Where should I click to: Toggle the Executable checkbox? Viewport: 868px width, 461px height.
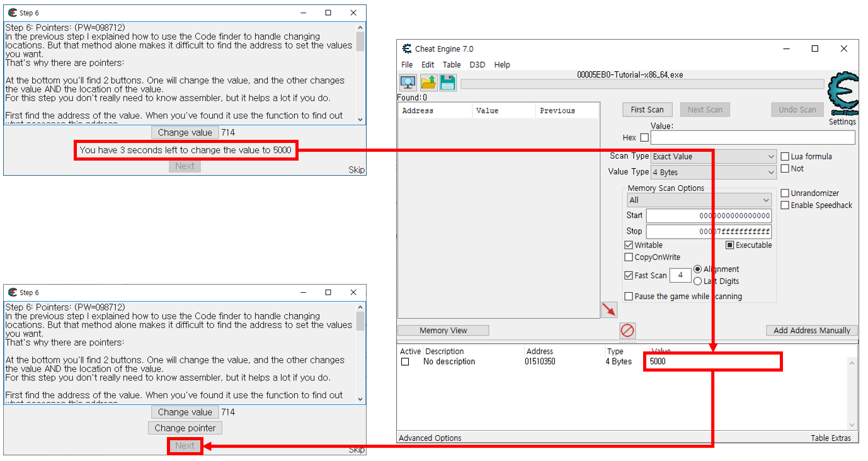[x=730, y=245]
